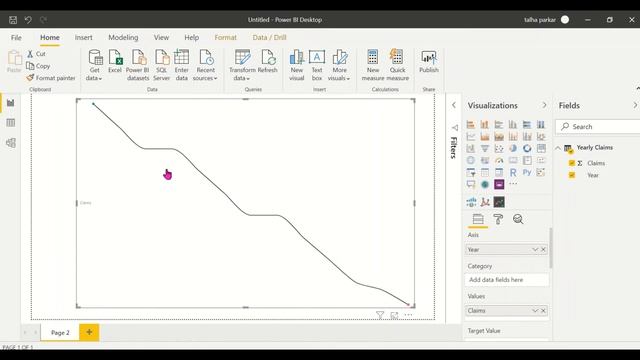
Task: Uncheck the Claims field checkbox
Action: [x=572, y=163]
